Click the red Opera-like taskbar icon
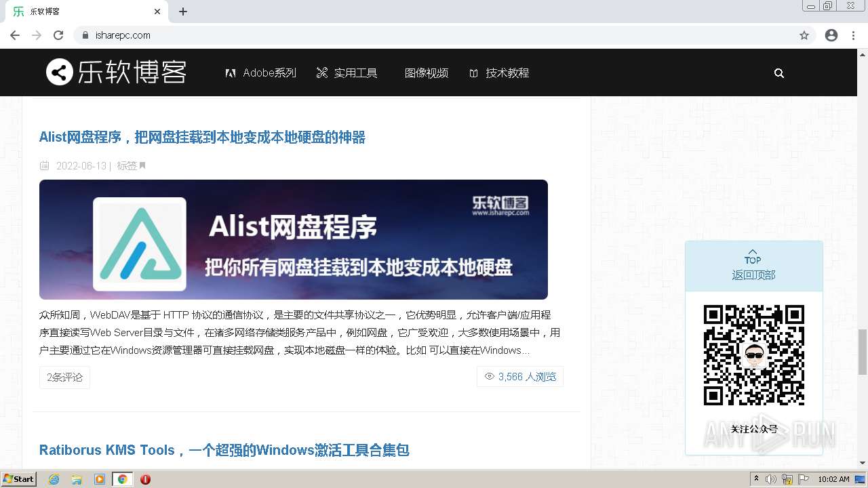The height and width of the screenshot is (488, 868). (x=145, y=479)
